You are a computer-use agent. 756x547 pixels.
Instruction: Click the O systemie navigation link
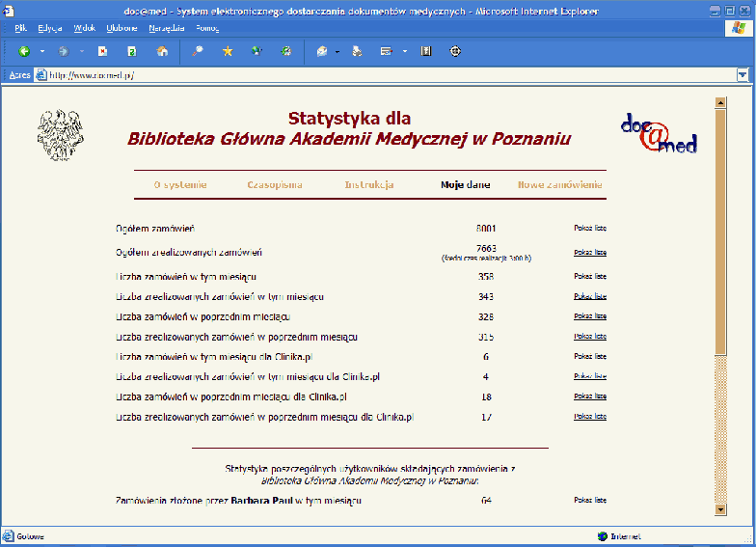coord(180,184)
